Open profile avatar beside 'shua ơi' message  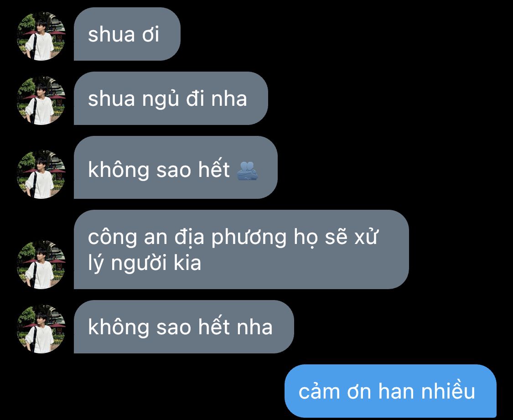click(41, 36)
